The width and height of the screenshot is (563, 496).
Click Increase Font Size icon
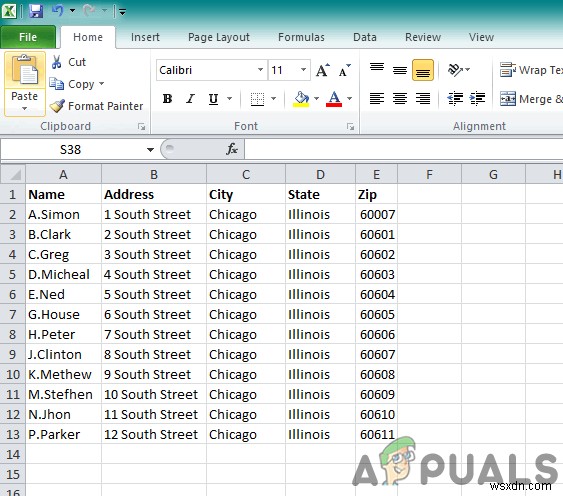[x=322, y=70]
